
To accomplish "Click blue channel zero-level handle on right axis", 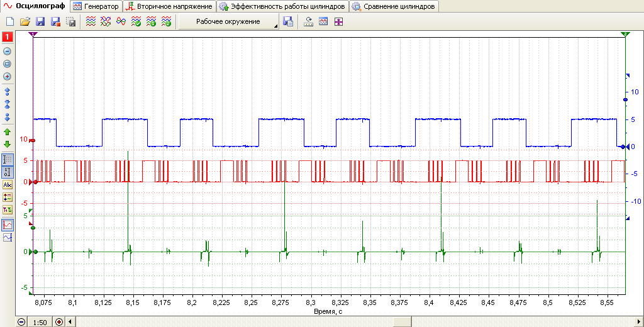I will (x=623, y=147).
